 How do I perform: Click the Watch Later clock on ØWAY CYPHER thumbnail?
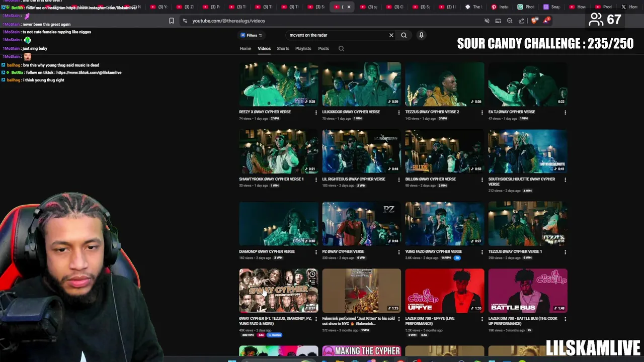(x=312, y=275)
